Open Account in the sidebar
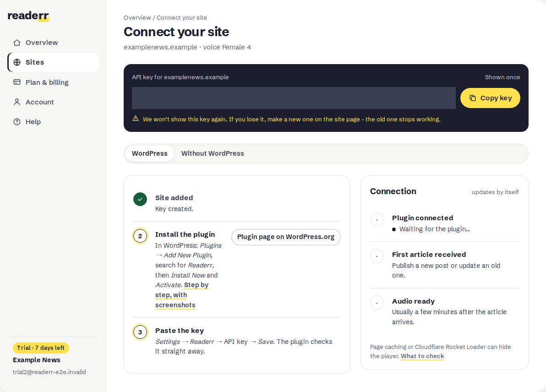Viewport: 546px width, 392px height. coord(53,102)
